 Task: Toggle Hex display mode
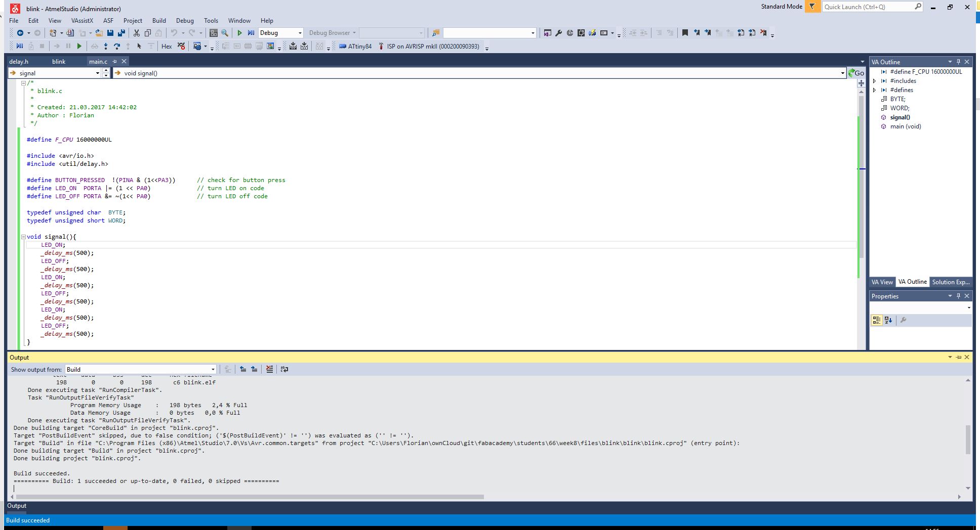click(x=167, y=47)
